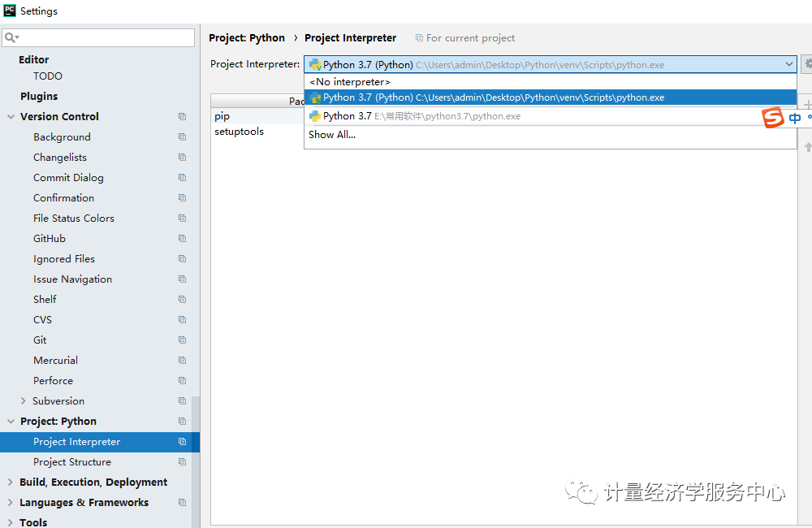
Task: Click project-level icon beside Project Interpreter
Action: pos(182,441)
